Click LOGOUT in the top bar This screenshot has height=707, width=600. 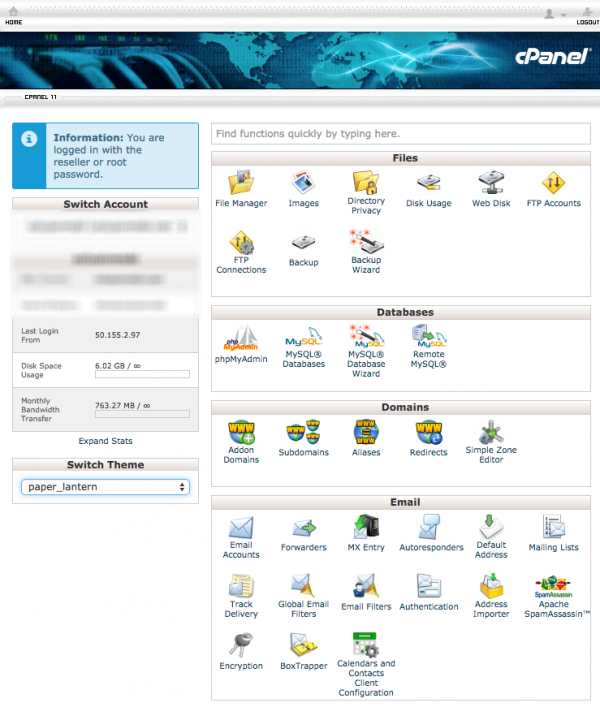[x=587, y=21]
